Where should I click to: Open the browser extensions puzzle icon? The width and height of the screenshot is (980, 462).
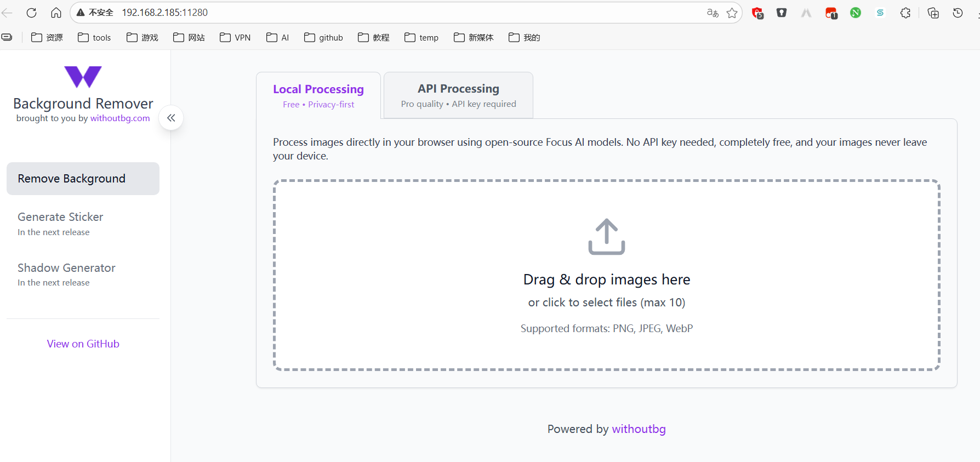click(x=905, y=13)
